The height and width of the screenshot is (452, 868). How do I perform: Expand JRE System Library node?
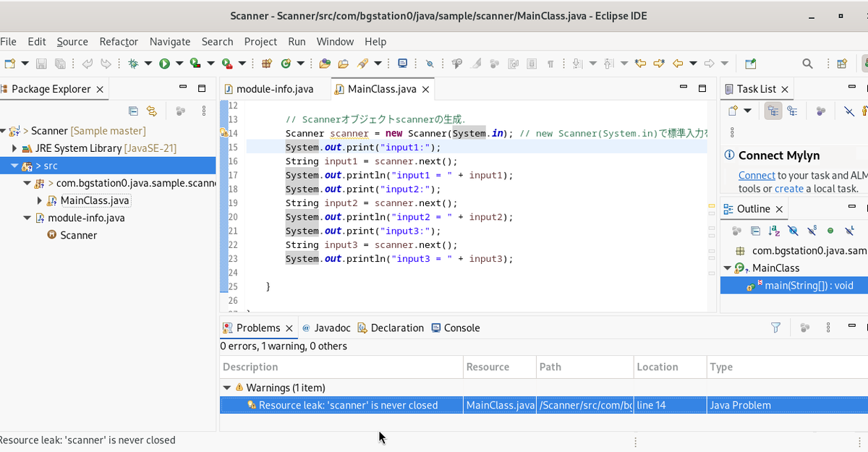[x=14, y=148]
